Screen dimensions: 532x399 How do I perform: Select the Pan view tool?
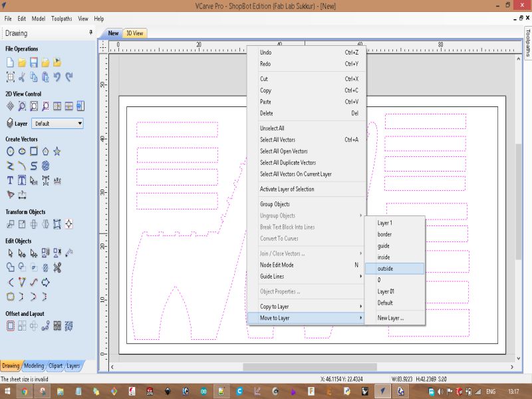pyautogui.click(x=10, y=106)
